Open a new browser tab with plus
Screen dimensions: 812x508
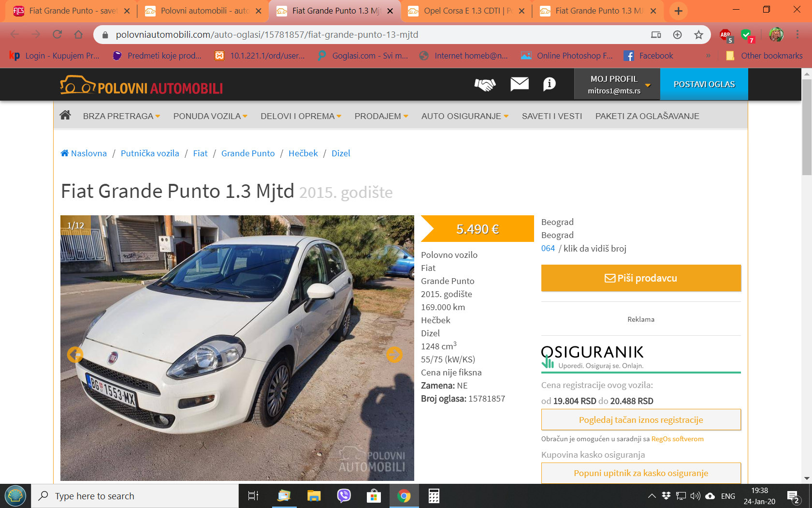679,11
